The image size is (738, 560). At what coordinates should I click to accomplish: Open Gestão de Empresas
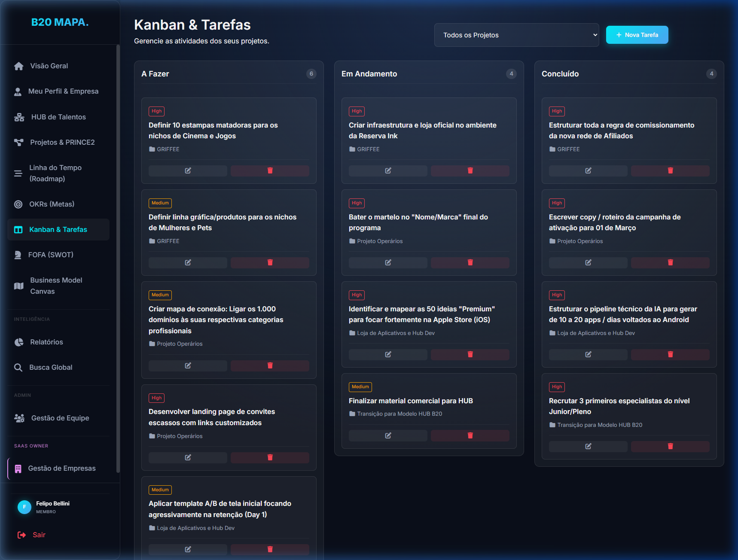(58, 468)
